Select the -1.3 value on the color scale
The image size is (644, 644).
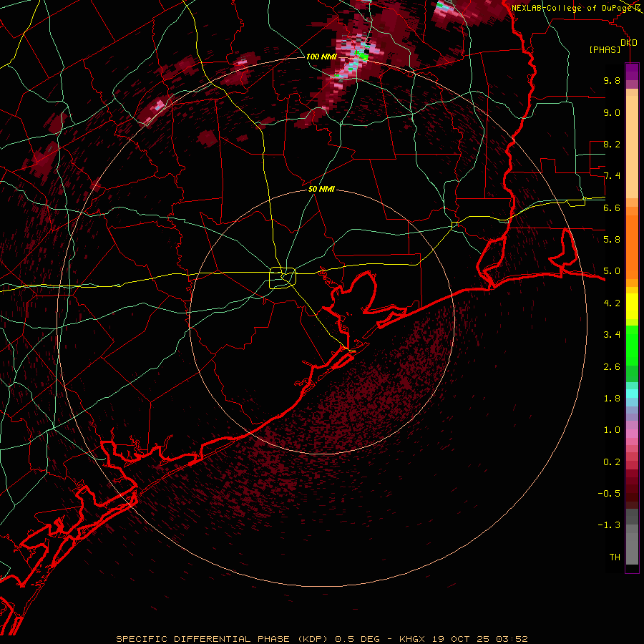[x=609, y=525]
